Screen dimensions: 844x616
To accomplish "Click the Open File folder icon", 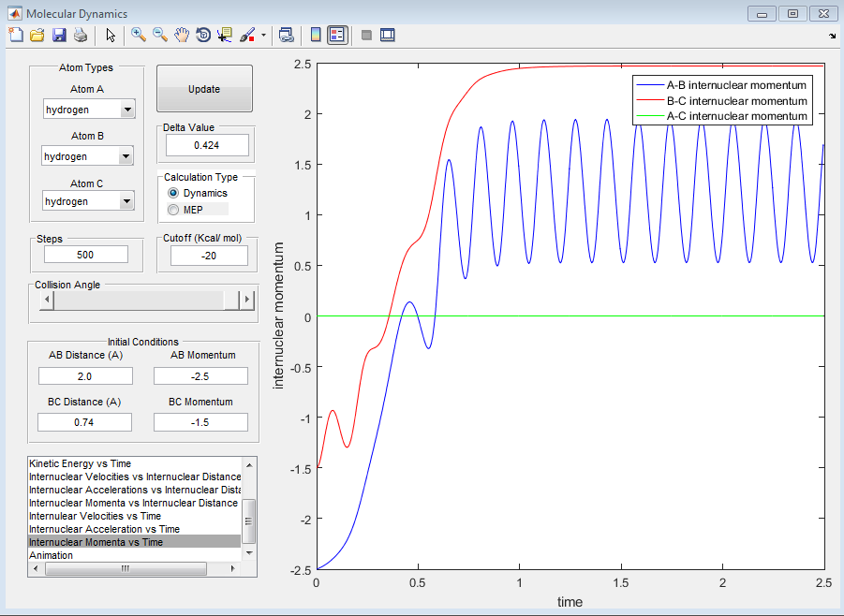I will [x=37, y=35].
